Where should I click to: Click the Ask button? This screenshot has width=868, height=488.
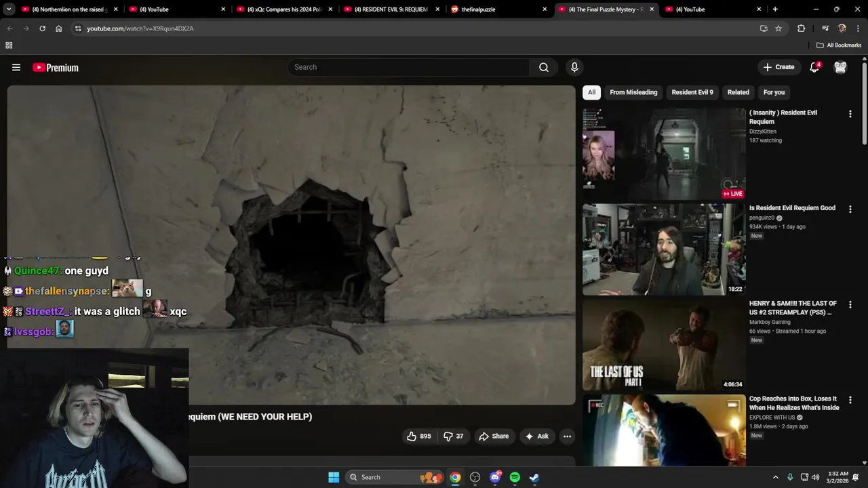click(536, 436)
